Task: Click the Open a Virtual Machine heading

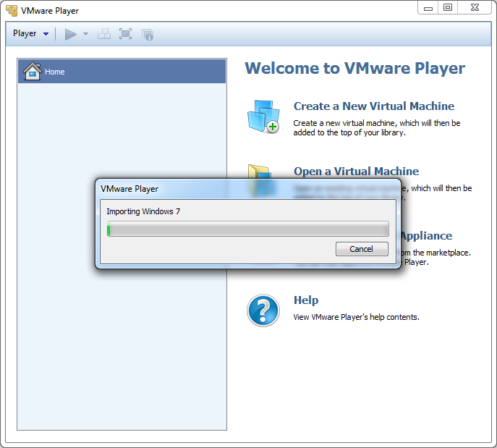Action: pyautogui.click(x=356, y=172)
